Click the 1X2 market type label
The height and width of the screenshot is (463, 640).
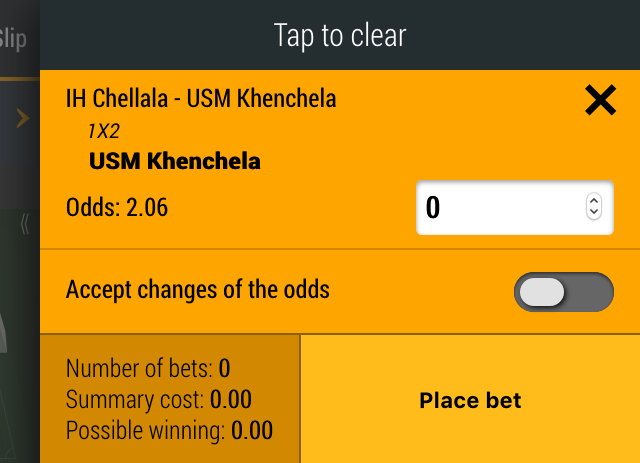105,130
